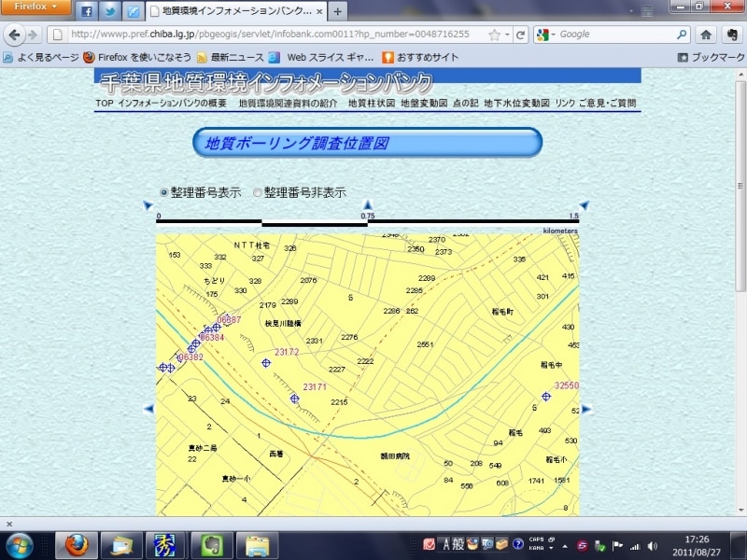
Task: Open the orange Firefox menu
Action: tap(32, 7)
